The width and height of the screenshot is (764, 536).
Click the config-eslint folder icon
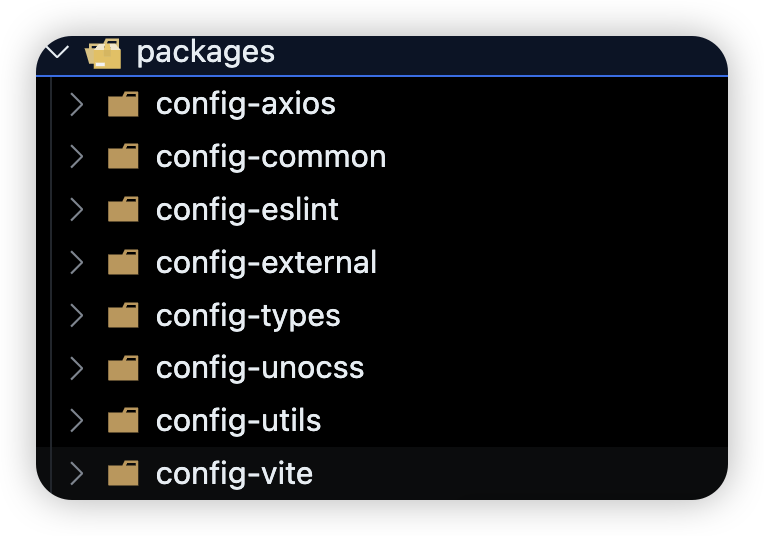point(123,210)
